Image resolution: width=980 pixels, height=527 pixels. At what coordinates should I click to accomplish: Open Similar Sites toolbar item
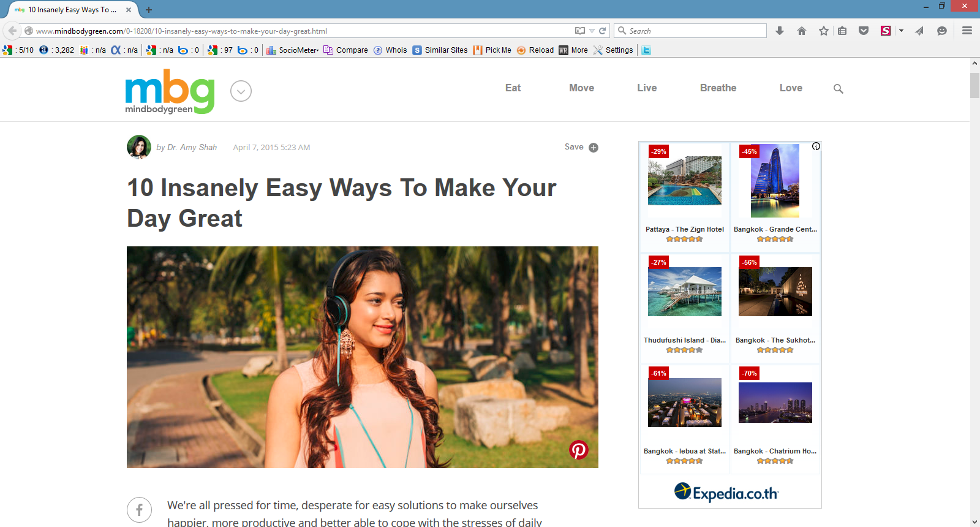[440, 50]
